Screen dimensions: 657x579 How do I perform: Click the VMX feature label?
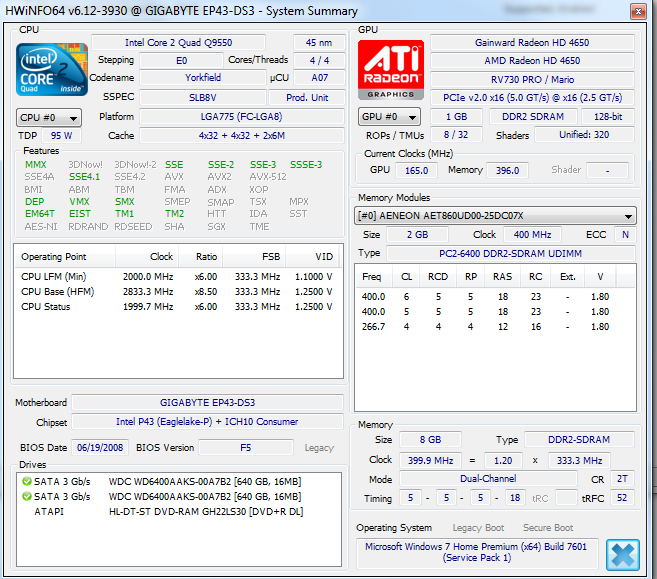[79, 202]
